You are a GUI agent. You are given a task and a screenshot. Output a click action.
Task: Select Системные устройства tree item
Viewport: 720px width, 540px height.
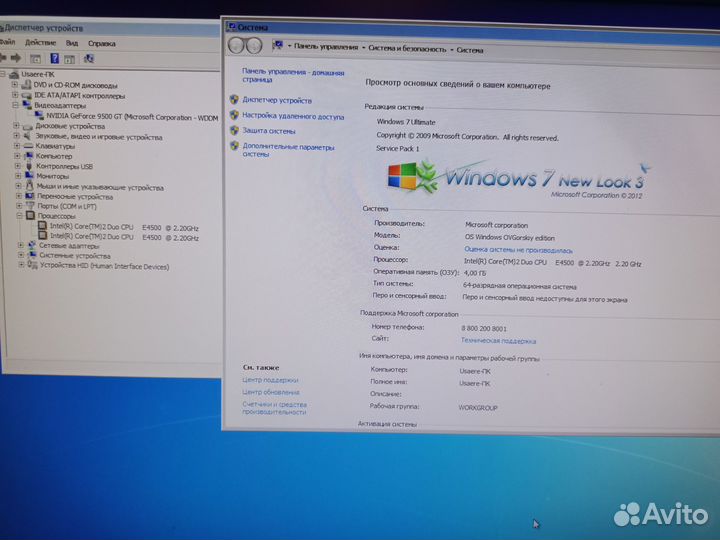click(75, 256)
